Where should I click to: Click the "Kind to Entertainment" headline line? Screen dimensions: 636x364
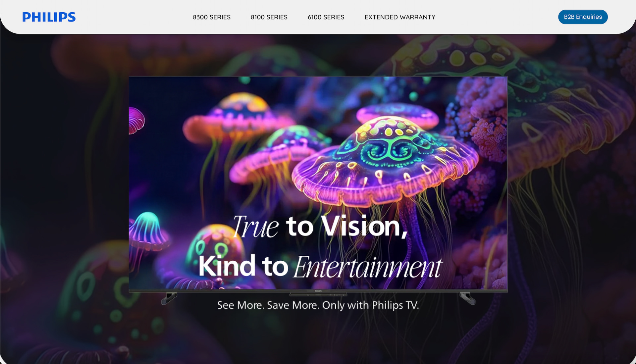pos(320,266)
